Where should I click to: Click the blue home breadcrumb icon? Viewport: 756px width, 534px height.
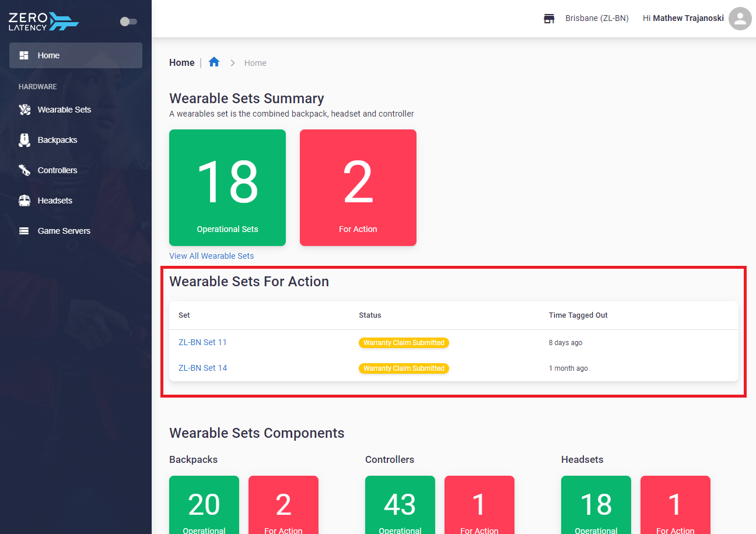tap(214, 62)
